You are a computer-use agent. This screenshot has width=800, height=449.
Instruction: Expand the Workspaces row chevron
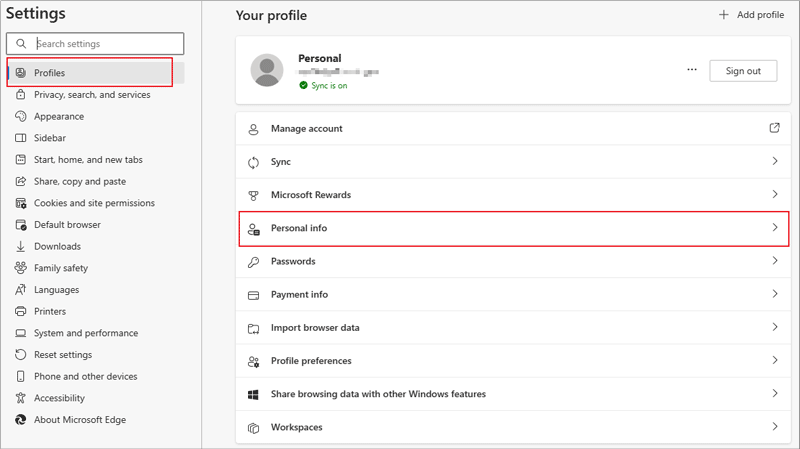coord(775,427)
